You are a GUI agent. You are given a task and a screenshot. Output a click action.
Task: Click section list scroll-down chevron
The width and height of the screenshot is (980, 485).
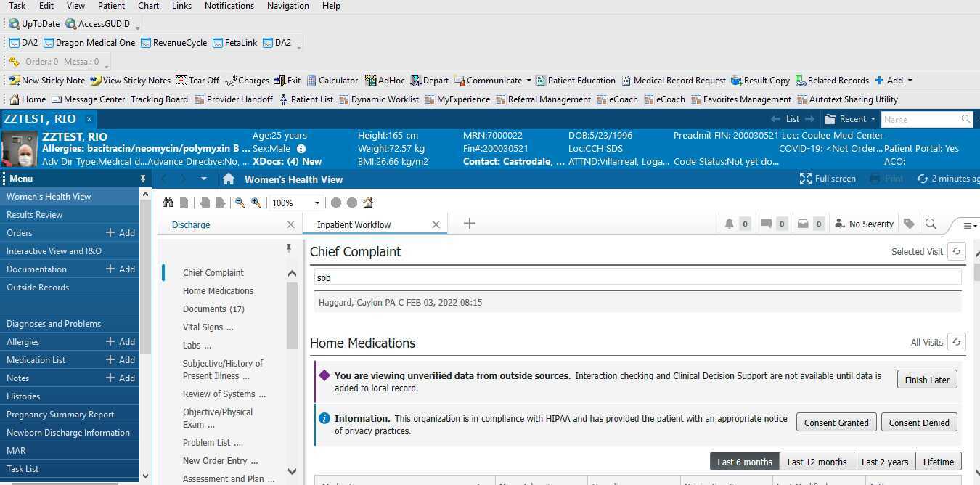coord(292,470)
